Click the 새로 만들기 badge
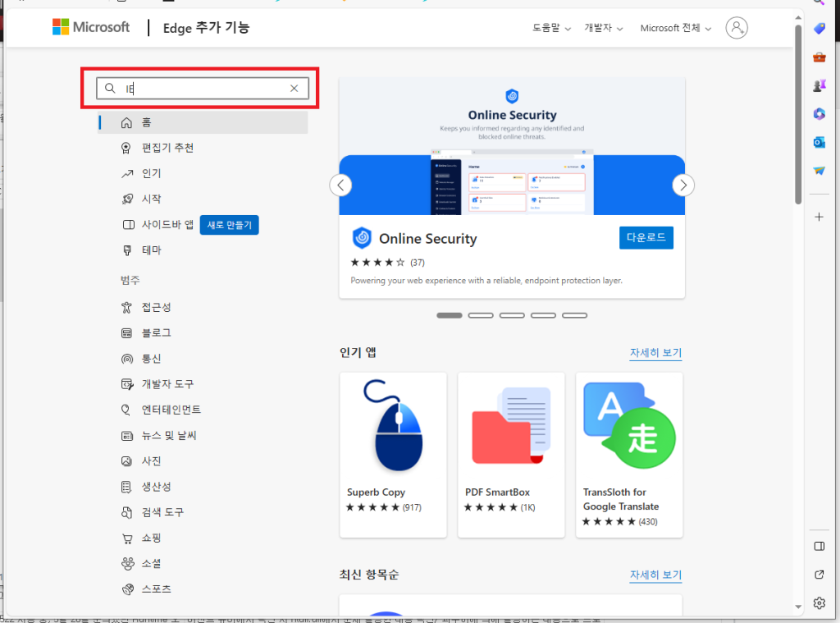The height and width of the screenshot is (623, 840). 230,225
